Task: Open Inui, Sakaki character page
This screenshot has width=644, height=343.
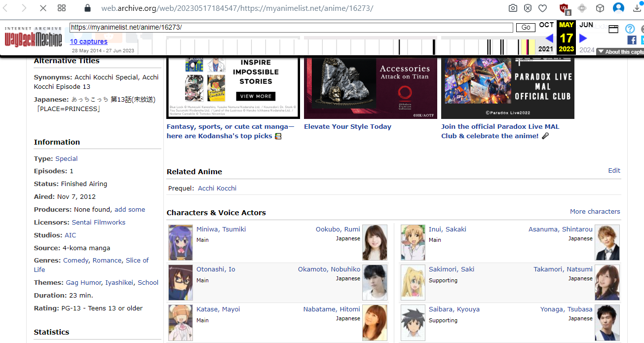Action: pos(448,229)
